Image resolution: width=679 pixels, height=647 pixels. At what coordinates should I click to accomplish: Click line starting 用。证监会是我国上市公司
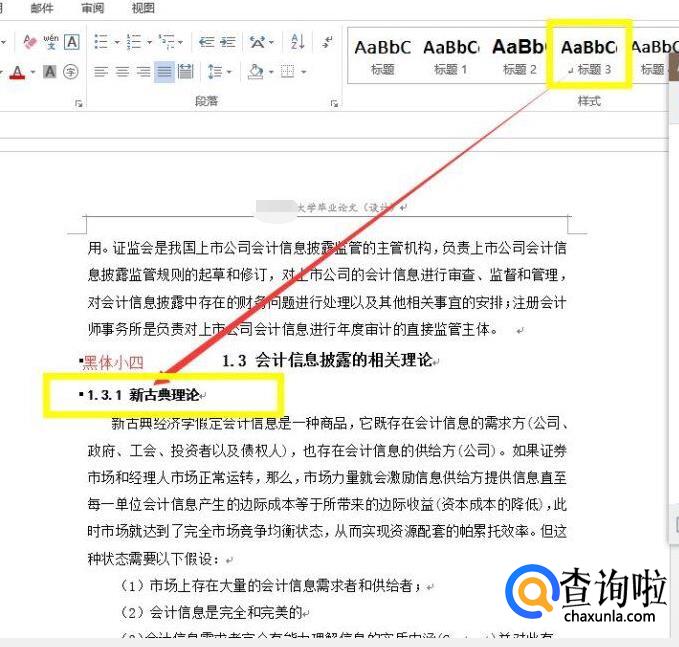(x=327, y=248)
